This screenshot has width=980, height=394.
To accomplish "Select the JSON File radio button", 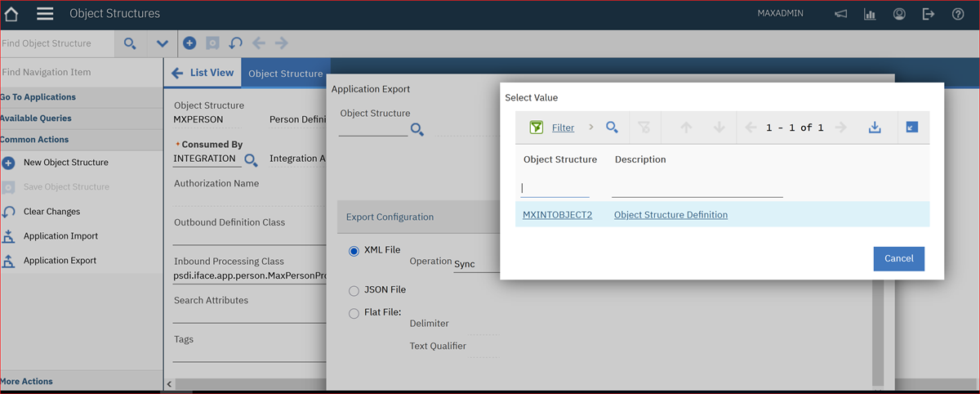I will tap(354, 290).
